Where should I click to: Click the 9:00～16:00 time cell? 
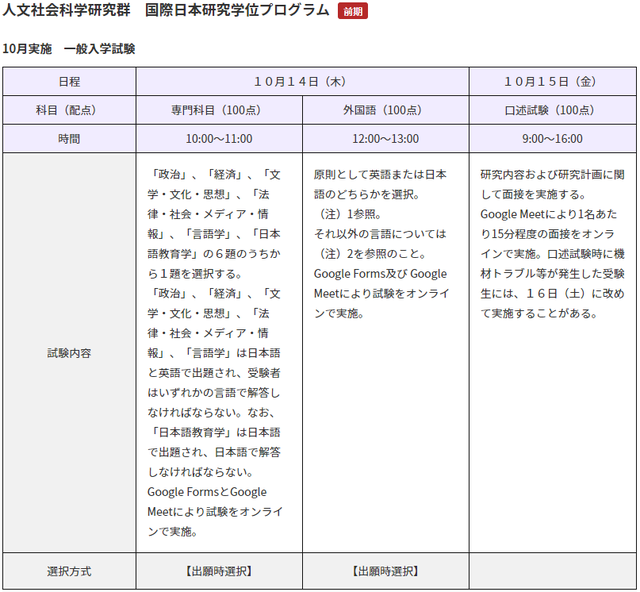pos(553,139)
